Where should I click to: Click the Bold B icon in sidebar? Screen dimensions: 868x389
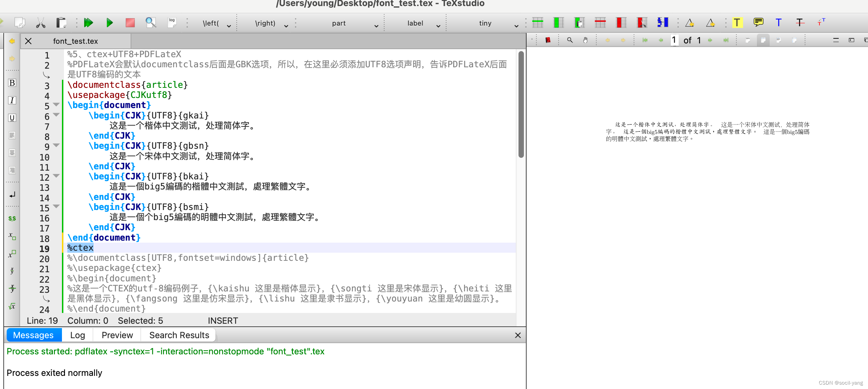pos(12,83)
